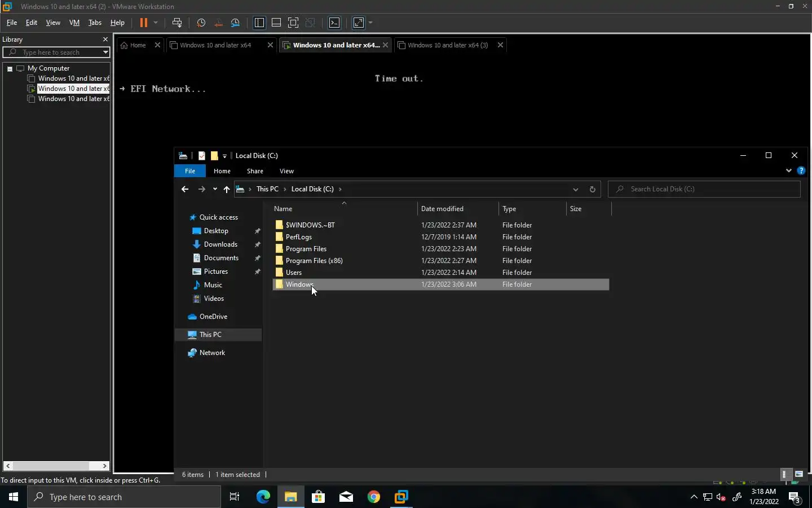Expand the Explorer ribbon chevron
The width and height of the screenshot is (812, 508).
click(x=789, y=170)
